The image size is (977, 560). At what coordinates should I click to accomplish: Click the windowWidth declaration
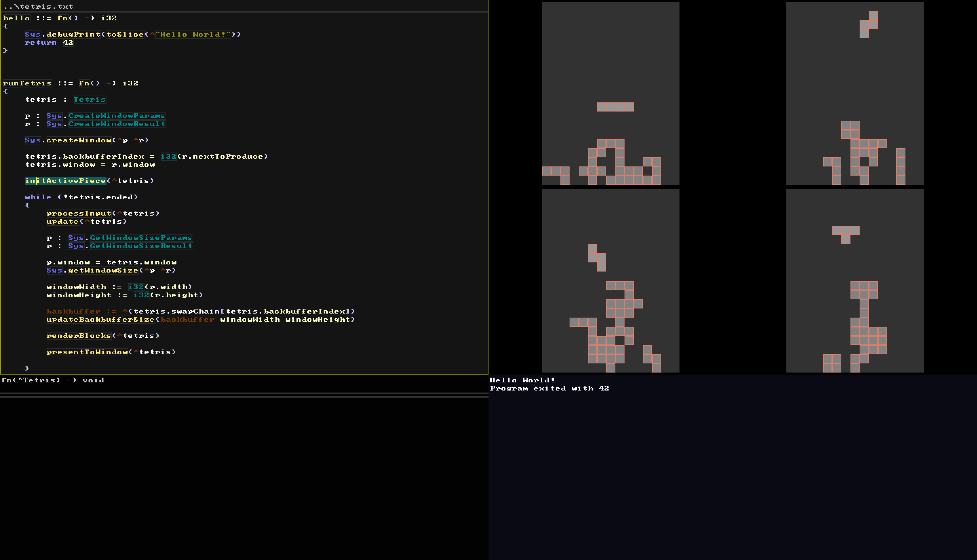pyautogui.click(x=119, y=287)
